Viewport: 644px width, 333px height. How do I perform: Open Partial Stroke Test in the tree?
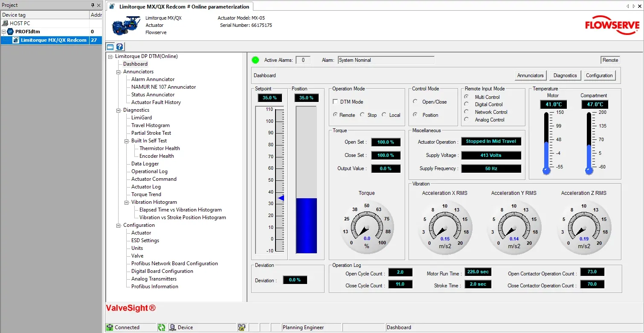pyautogui.click(x=151, y=133)
